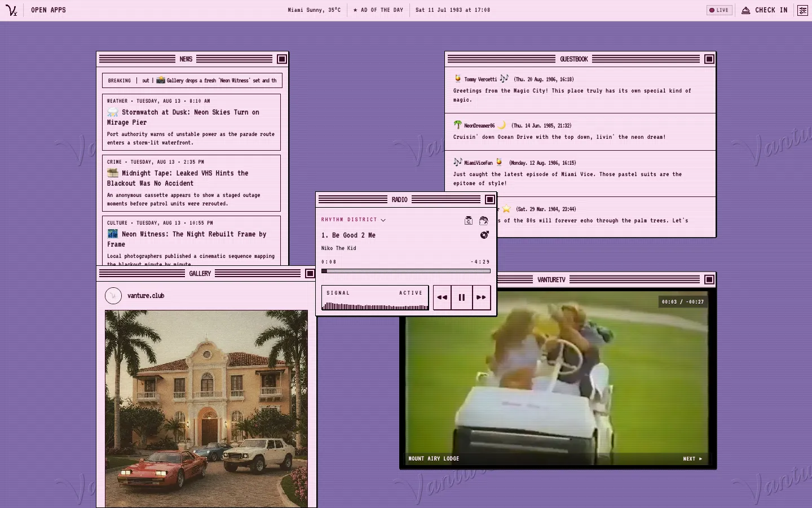This screenshot has height=508, width=812.
Task: Click the News window square button
Action: [282, 59]
